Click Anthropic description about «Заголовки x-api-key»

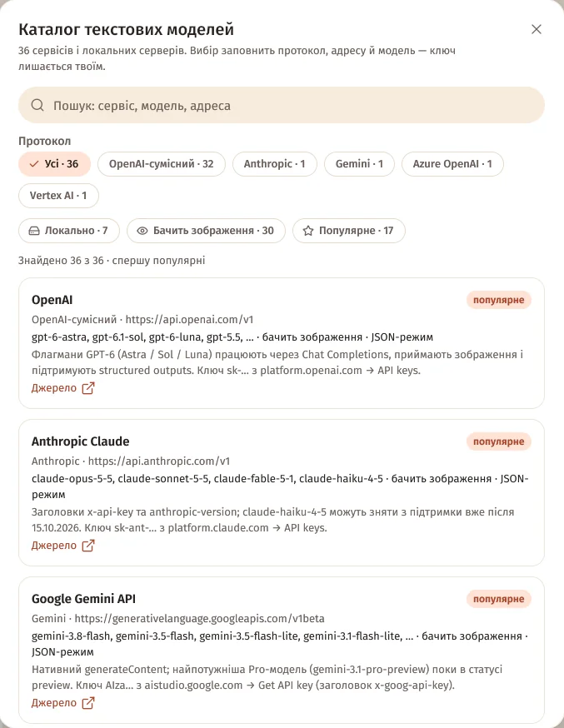tap(273, 520)
